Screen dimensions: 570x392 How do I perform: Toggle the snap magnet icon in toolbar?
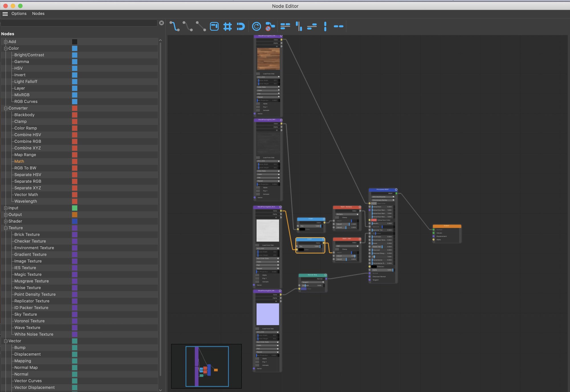point(241,26)
